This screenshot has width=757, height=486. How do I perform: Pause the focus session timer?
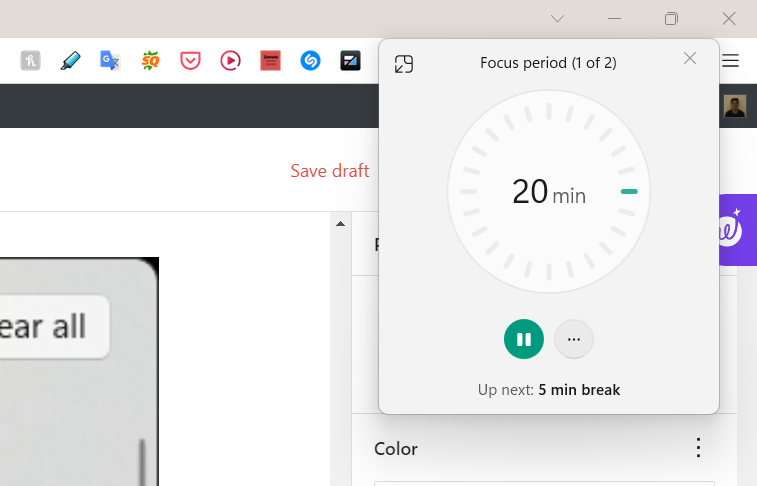coord(524,339)
